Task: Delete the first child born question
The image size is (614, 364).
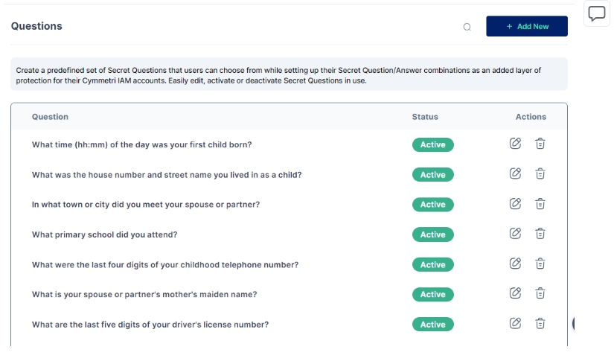Action: (540, 144)
